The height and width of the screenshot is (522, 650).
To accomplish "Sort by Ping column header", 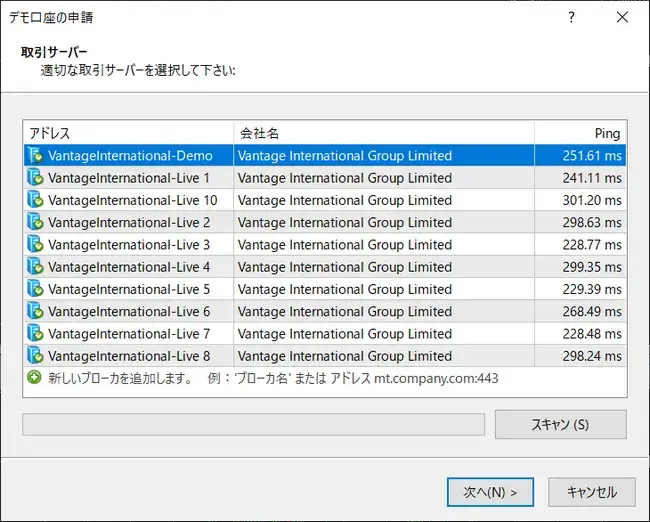I will pos(580,133).
